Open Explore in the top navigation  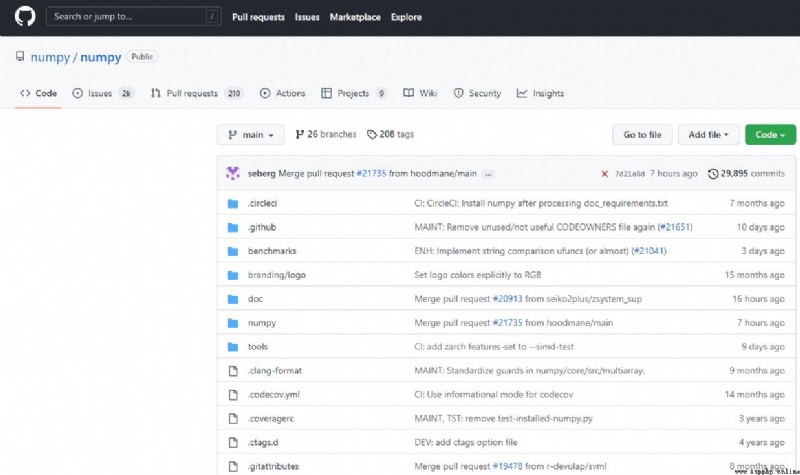click(x=407, y=17)
